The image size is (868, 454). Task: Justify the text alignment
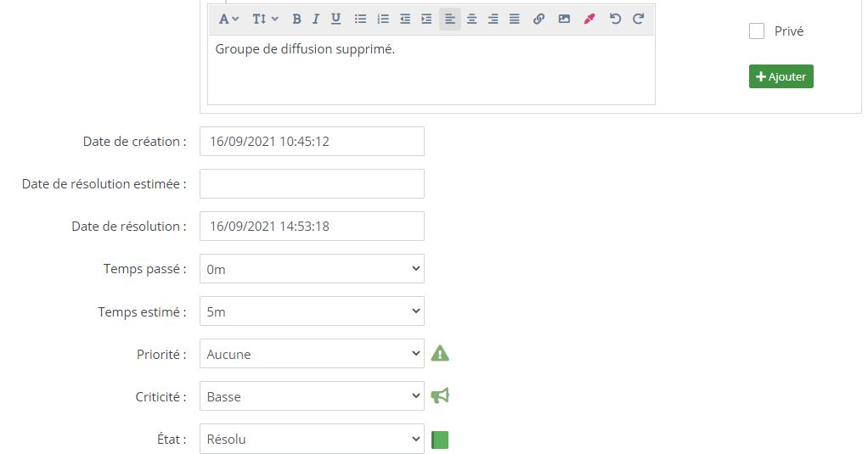pos(515,20)
